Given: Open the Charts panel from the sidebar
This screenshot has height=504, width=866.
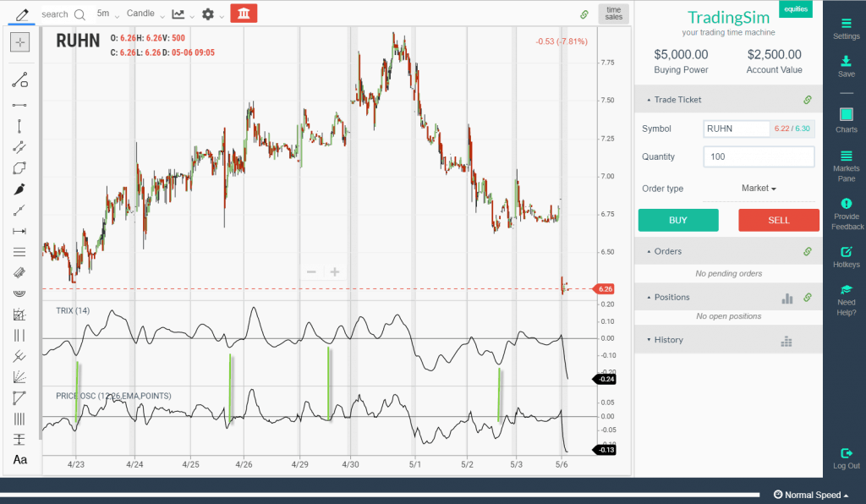Looking at the screenshot, I should [x=846, y=115].
